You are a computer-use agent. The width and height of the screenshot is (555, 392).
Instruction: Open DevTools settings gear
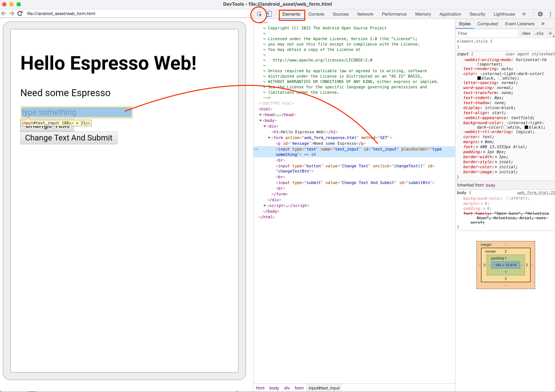point(540,14)
